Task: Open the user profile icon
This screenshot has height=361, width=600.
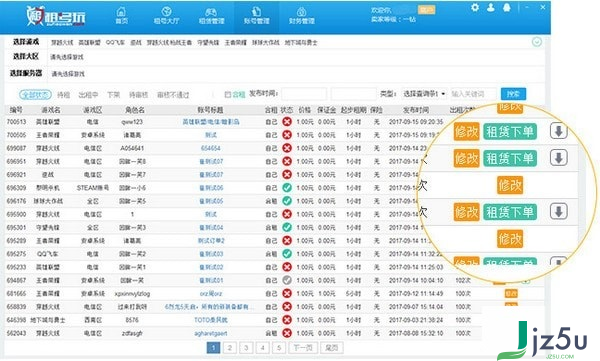Action: point(491,7)
